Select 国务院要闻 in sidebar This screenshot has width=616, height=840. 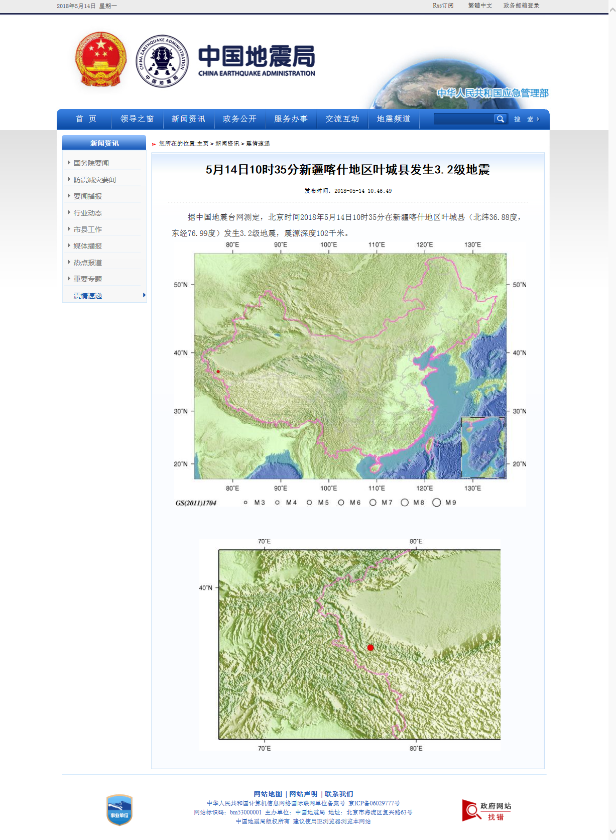coord(91,163)
